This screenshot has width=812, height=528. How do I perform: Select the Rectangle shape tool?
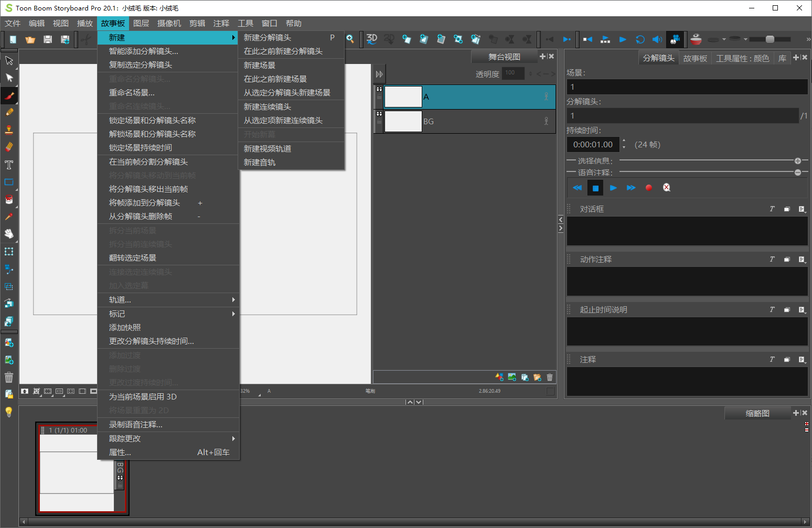tap(9, 182)
